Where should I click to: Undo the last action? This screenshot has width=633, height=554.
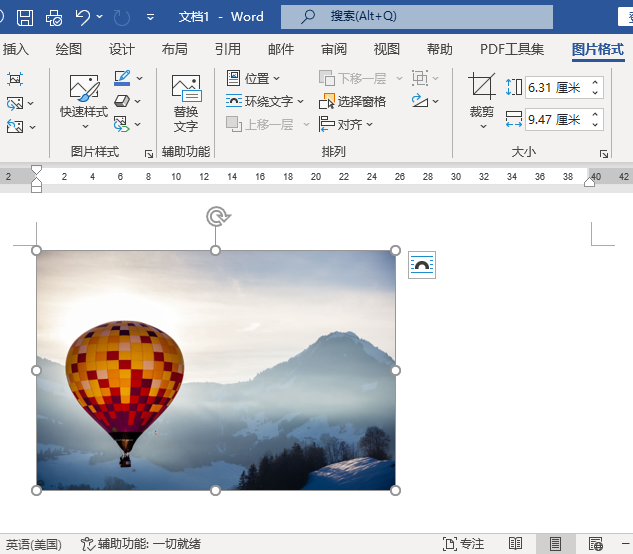(83, 17)
